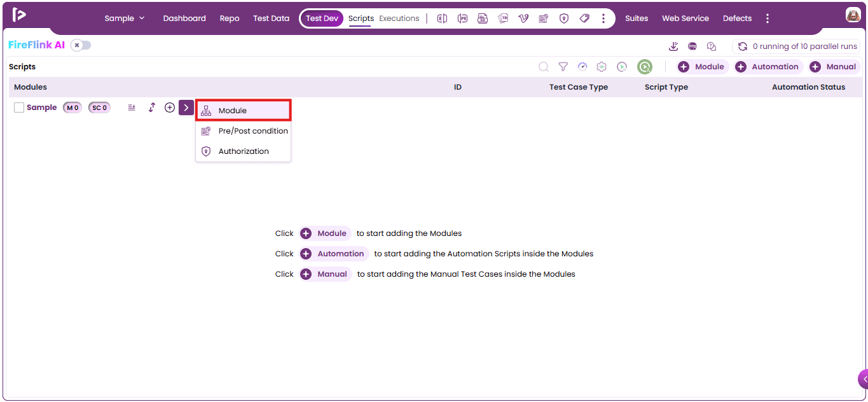Click the circled plus icon in the Sample row
Image resolution: width=868 pixels, height=402 pixels.
pyautogui.click(x=170, y=107)
